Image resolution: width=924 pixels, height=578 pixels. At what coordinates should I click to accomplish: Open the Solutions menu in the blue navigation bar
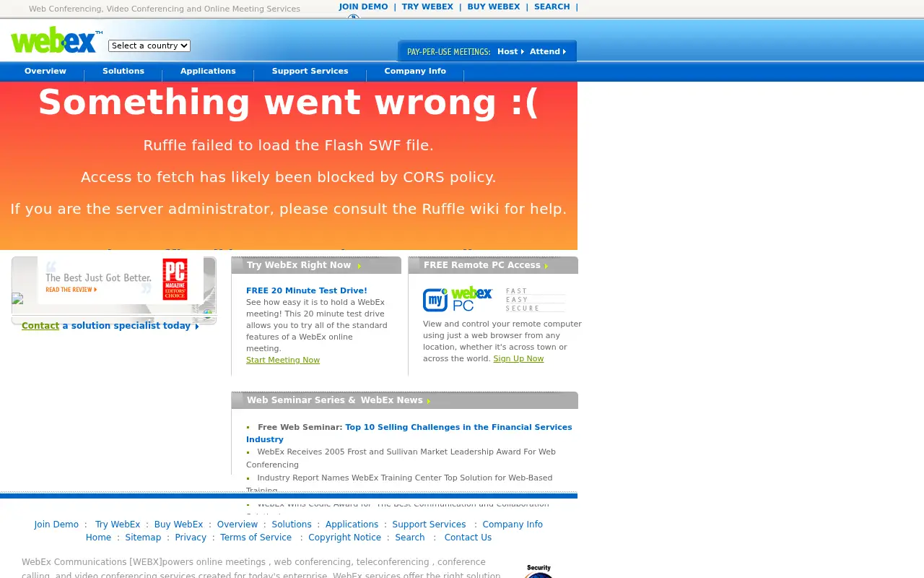click(123, 72)
